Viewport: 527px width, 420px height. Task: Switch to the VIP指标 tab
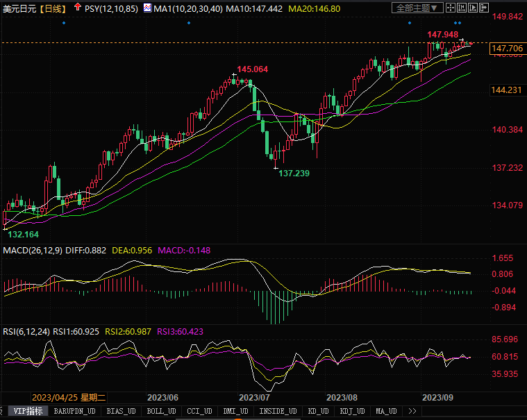[x=28, y=411]
